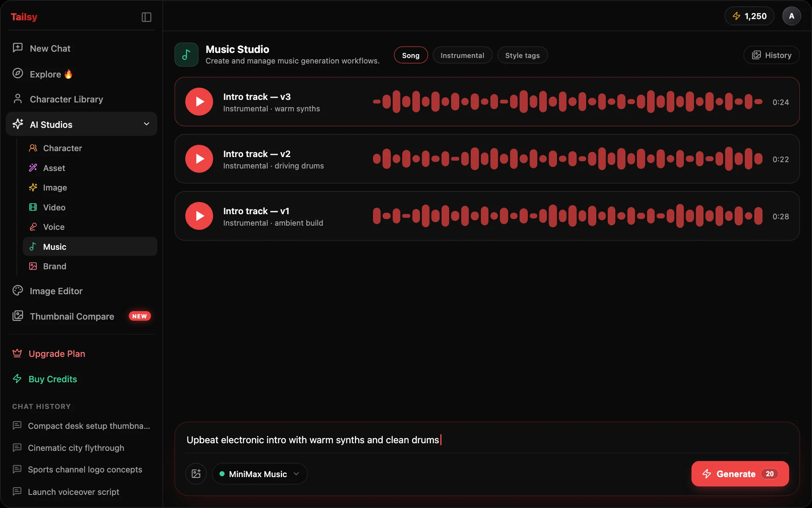This screenshot has width=812, height=508.
Task: Click the Character studio icon
Action: click(33, 148)
